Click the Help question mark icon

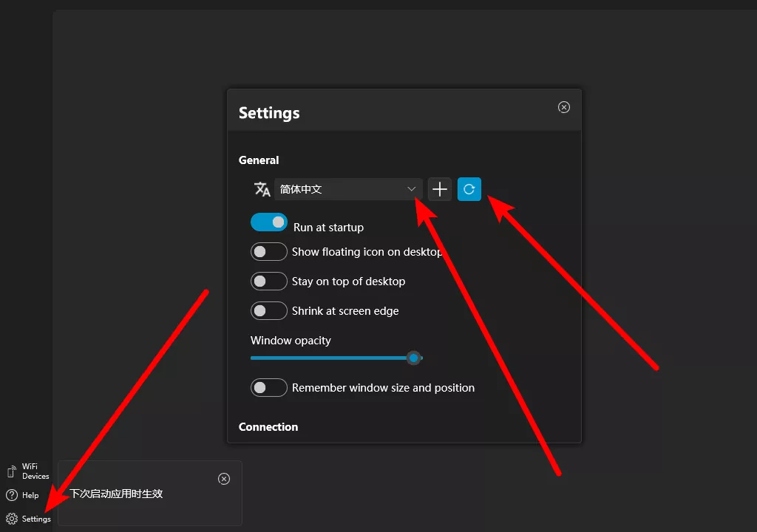[12, 495]
